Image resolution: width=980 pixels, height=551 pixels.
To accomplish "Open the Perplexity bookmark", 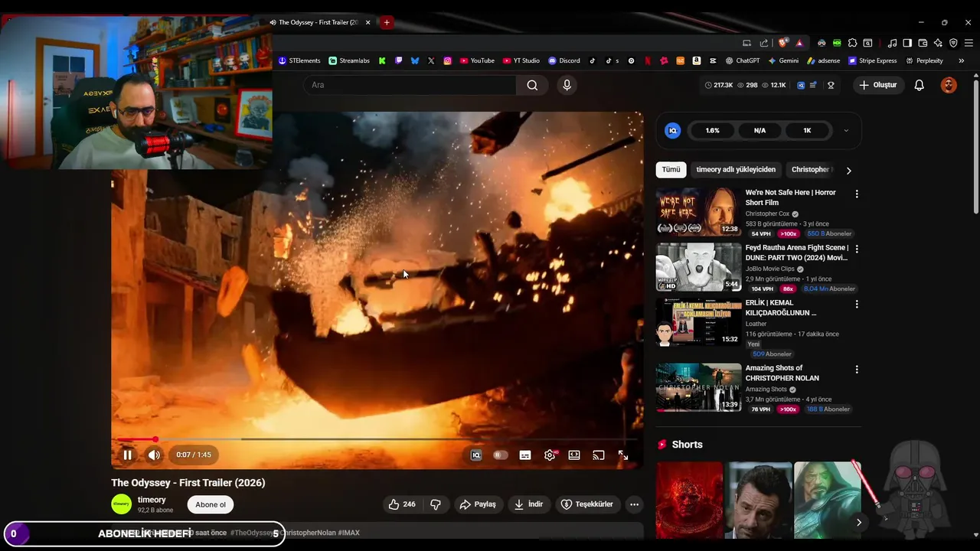I will coord(924,60).
